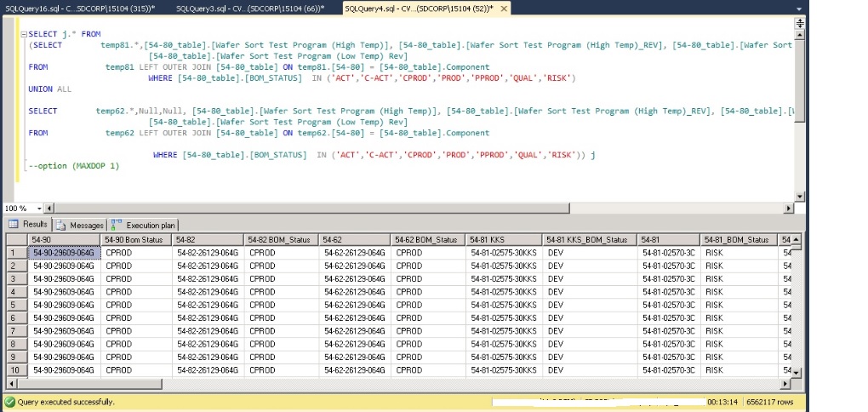Select the 54-90 column header
Screen dimensions: 868x412
[x=64, y=240]
